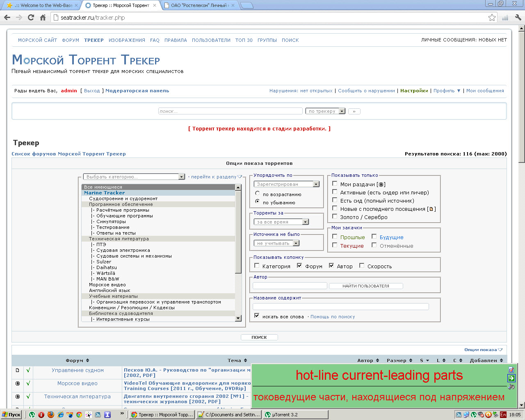Click the browser reload page icon
This screenshot has height=420, width=525.
[31, 18]
